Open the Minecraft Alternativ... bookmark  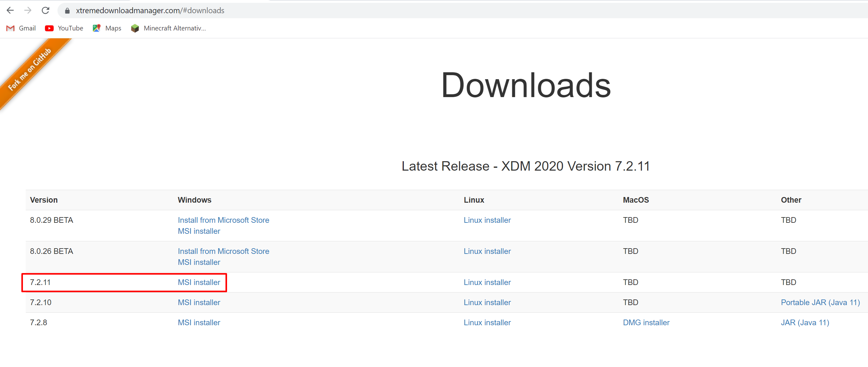(168, 28)
